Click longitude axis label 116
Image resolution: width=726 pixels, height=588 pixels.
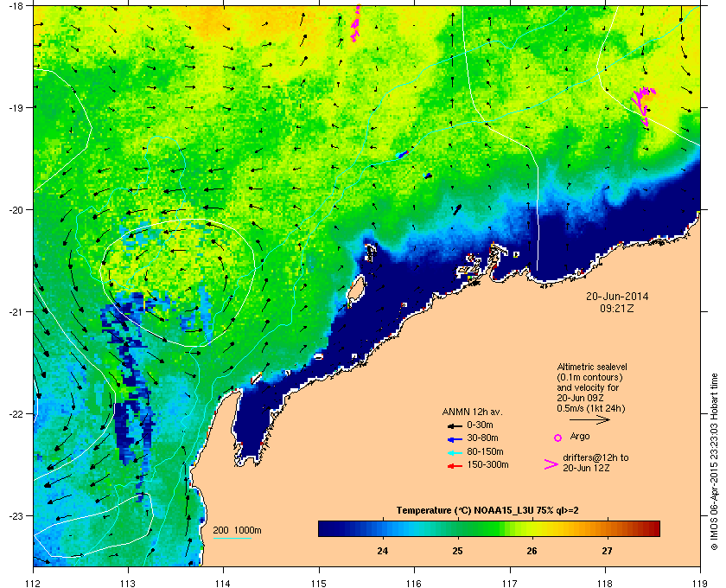414,583
